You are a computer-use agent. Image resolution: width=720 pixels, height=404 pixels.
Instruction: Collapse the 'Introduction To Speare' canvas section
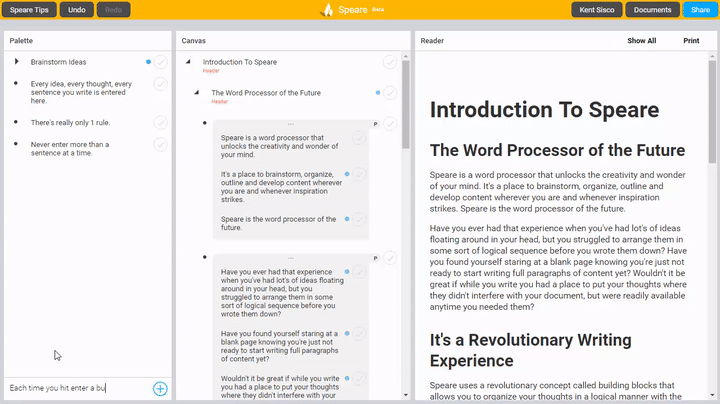[188, 62]
